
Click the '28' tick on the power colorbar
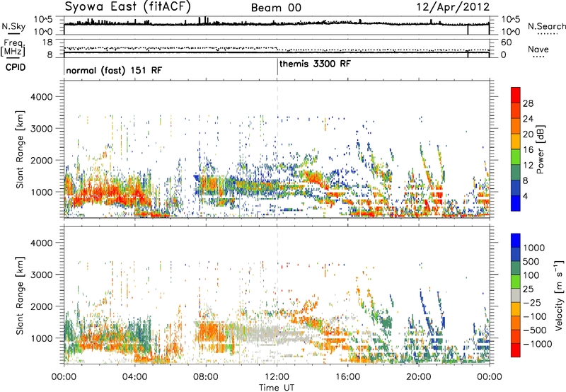coord(528,103)
